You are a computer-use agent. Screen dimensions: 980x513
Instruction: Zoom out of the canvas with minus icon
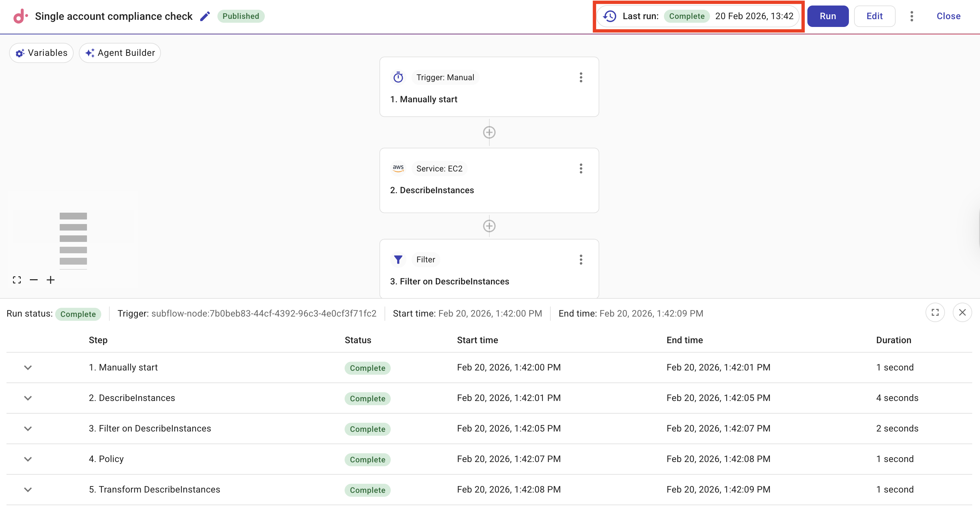click(33, 280)
